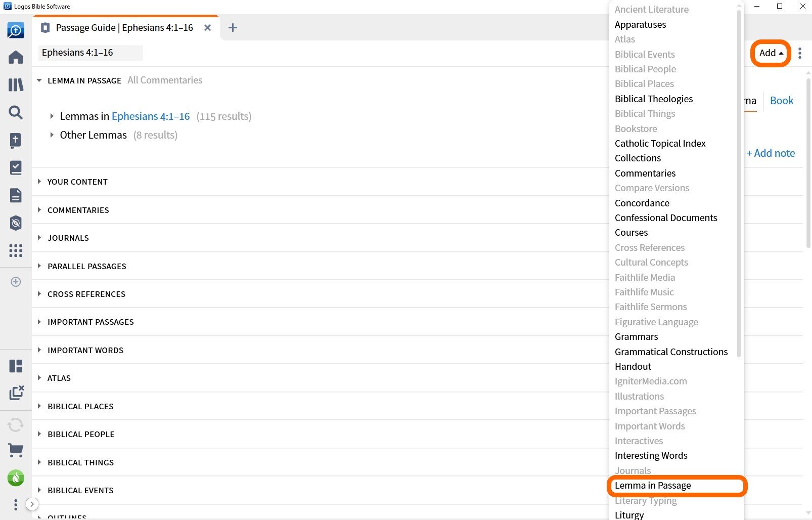Click the green flame account icon
The width and height of the screenshot is (812, 520).
point(16,478)
